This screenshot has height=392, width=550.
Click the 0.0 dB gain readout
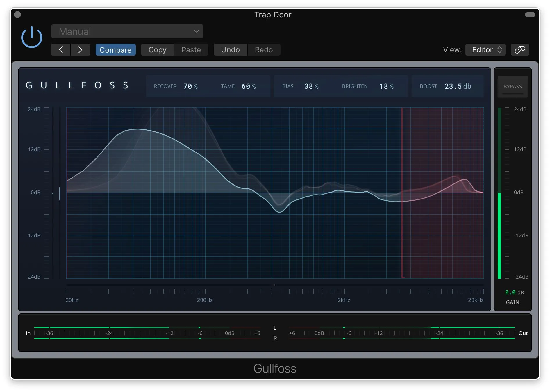[514, 292]
